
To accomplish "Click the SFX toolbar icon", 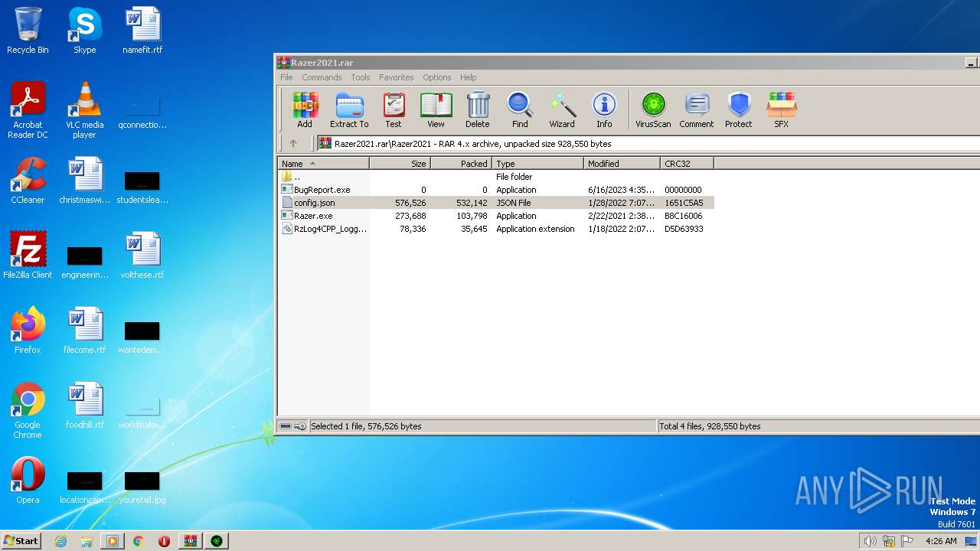I will coord(781,109).
